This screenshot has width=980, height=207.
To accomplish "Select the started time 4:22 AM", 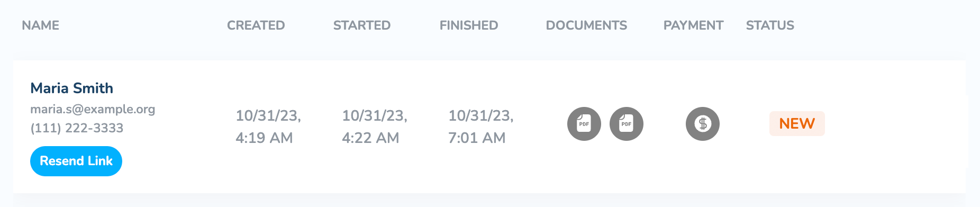I will [370, 138].
